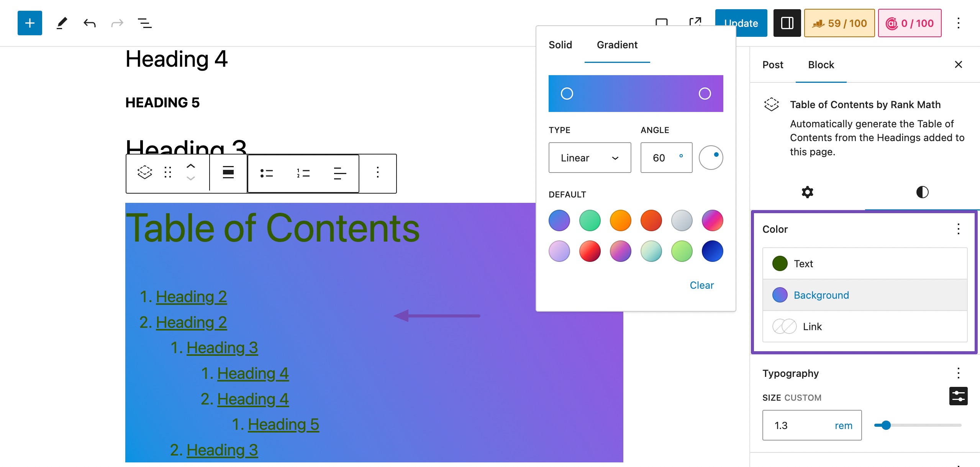
Task: Toggle the settings sidebar panel
Action: 787,23
